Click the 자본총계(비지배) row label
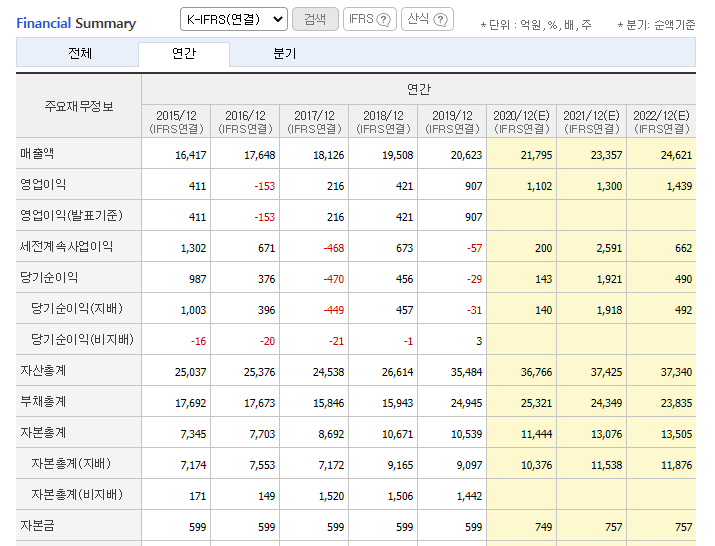This screenshot has height=546, width=715. point(77,494)
